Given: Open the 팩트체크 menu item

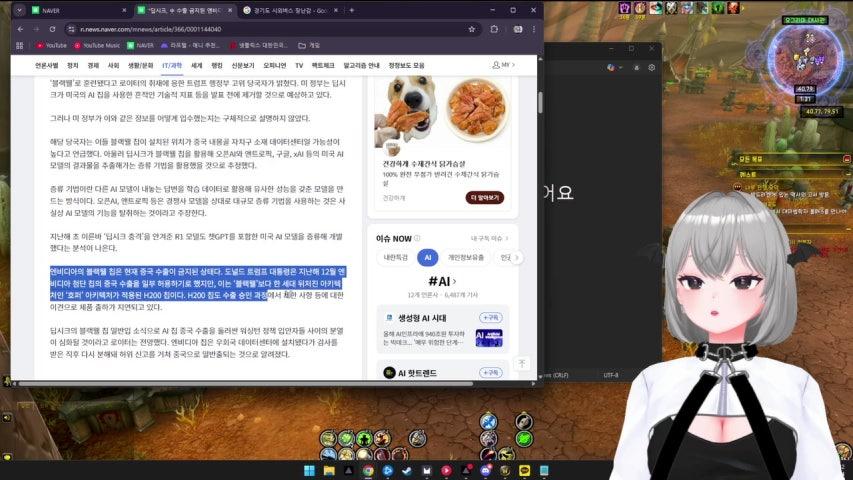Looking at the screenshot, I should (x=323, y=65).
